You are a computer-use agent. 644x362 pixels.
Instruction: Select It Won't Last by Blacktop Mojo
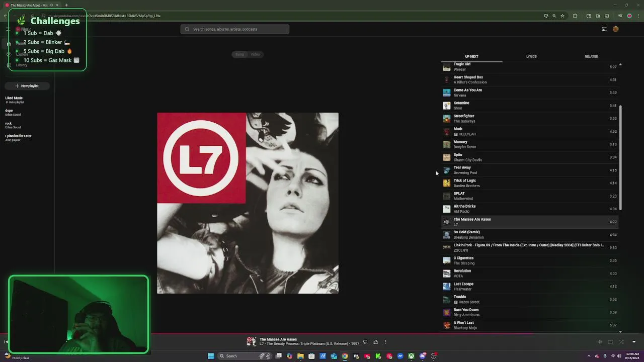pos(530,325)
